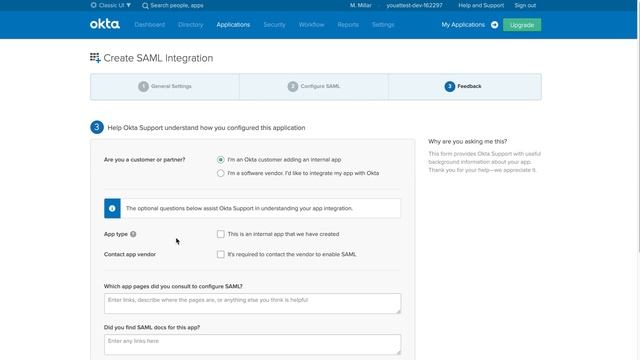Select step 3 Feedback tab
640x360 pixels.
(x=464, y=87)
